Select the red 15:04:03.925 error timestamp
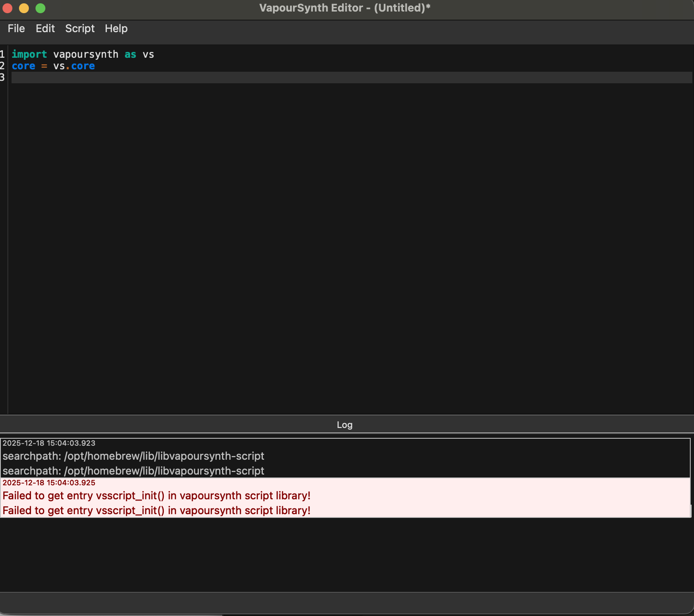This screenshot has height=616, width=694. [x=49, y=483]
